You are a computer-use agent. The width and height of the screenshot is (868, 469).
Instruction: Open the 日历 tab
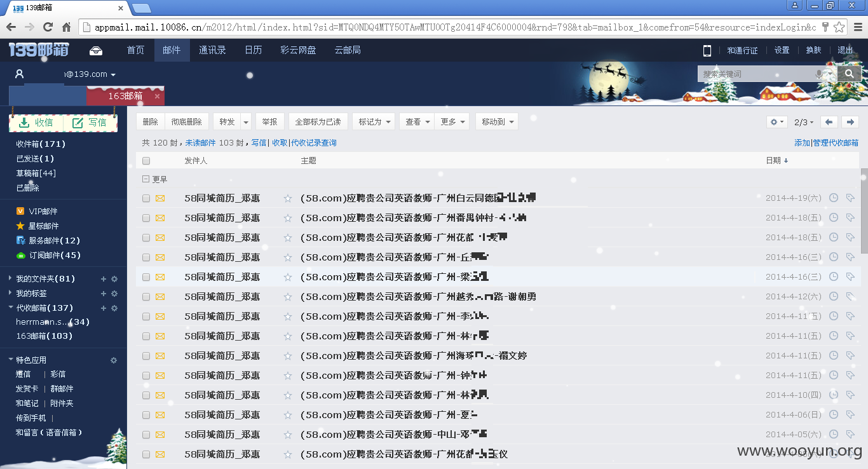tap(254, 50)
